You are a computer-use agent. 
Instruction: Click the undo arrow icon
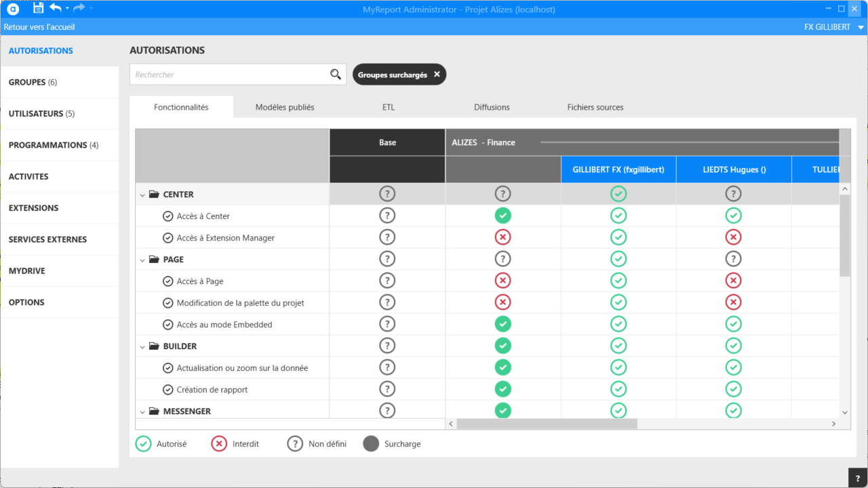(56, 8)
